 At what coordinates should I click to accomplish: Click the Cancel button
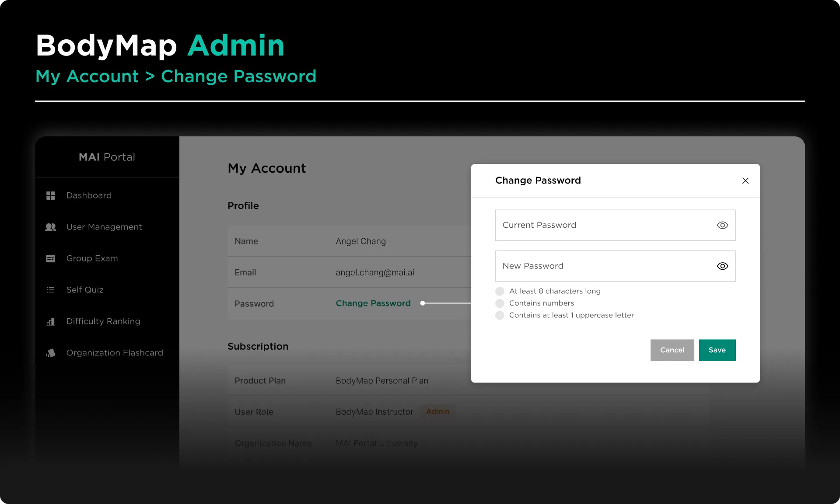(672, 350)
